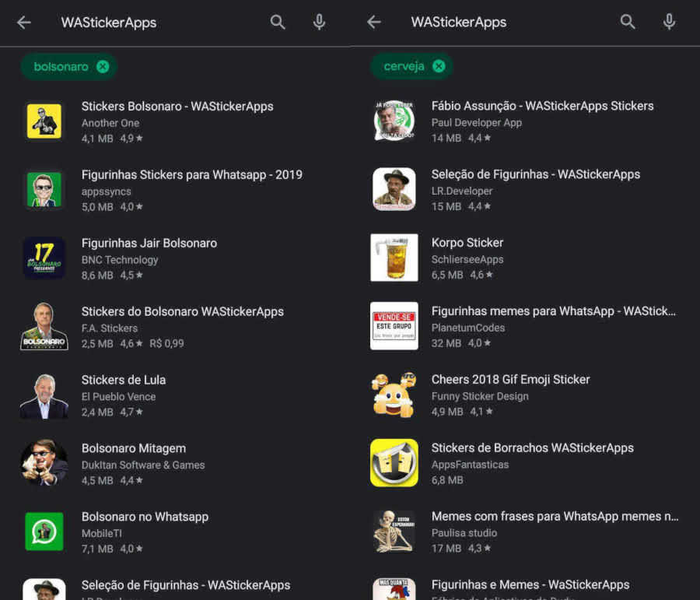Tap the 'cerveja' filter chip label
The height and width of the screenshot is (600, 700).
click(x=404, y=66)
